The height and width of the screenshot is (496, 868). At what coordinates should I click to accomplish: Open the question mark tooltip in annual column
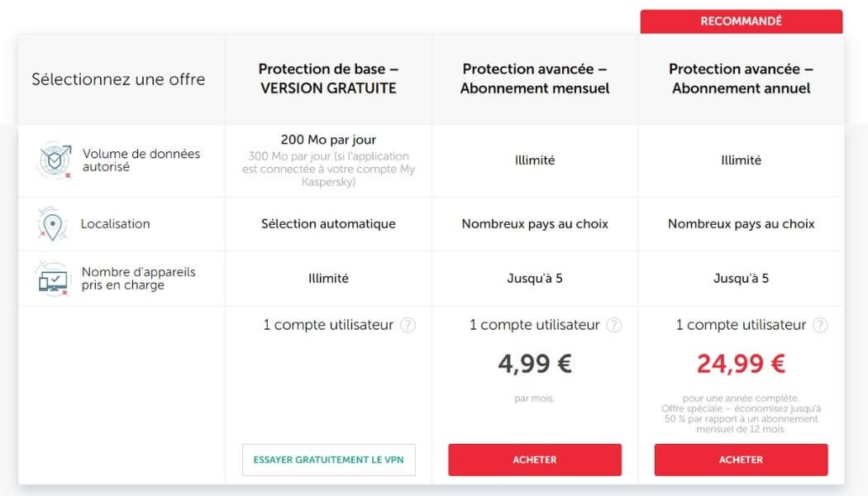tap(819, 324)
